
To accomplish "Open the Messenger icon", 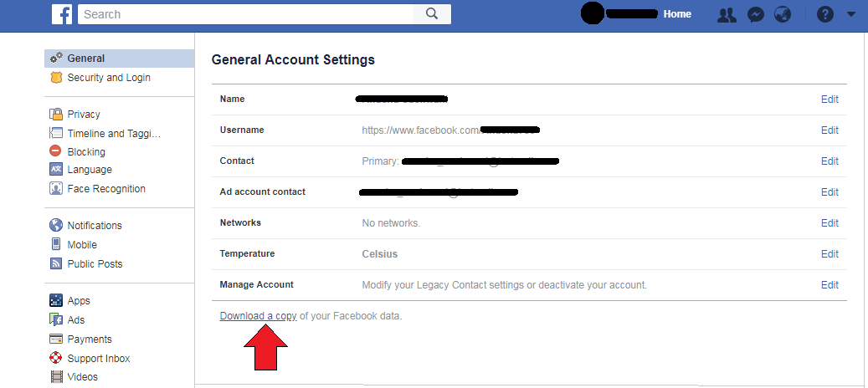I will tap(756, 14).
